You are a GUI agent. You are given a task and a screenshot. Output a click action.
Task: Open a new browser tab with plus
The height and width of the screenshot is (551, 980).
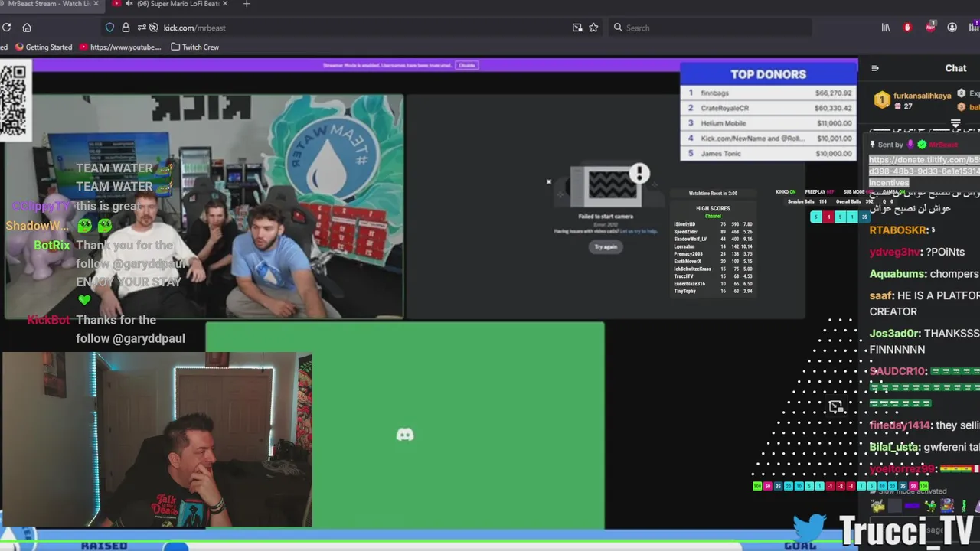click(x=246, y=4)
